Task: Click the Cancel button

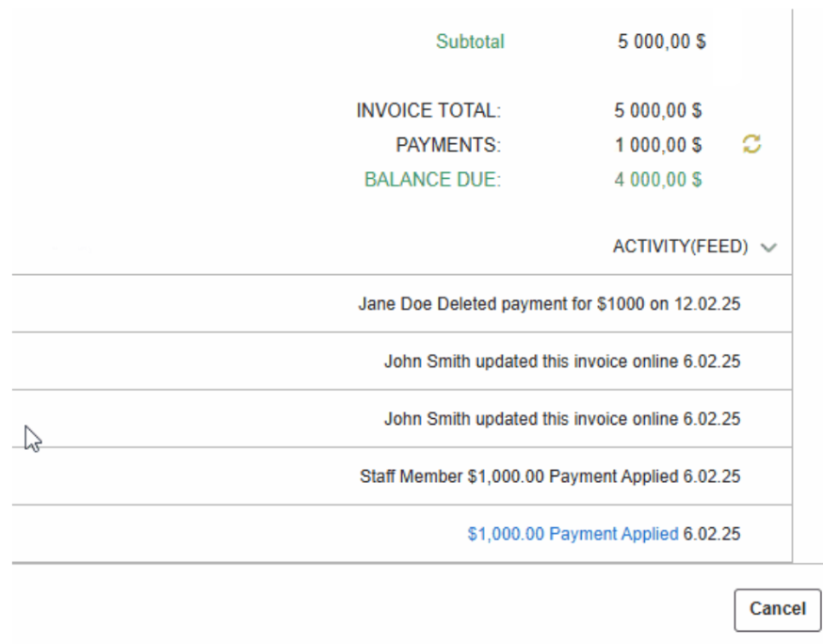Action: [778, 609]
